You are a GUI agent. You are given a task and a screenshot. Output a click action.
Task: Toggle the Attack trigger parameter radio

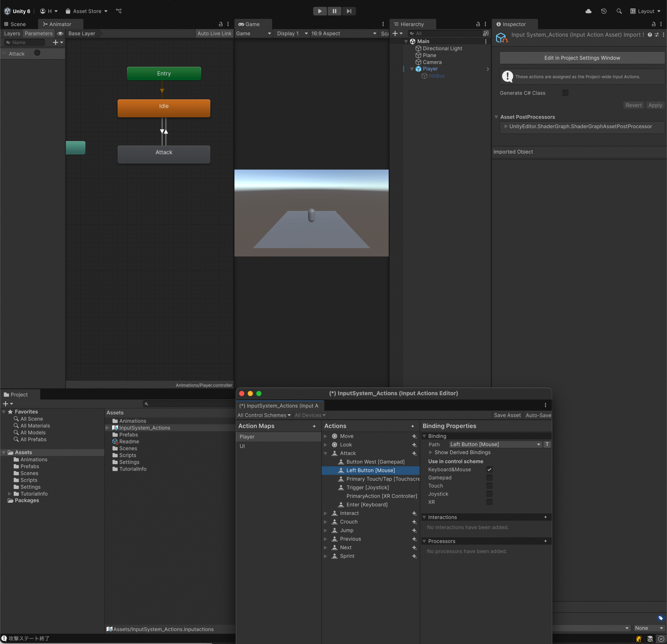point(37,53)
